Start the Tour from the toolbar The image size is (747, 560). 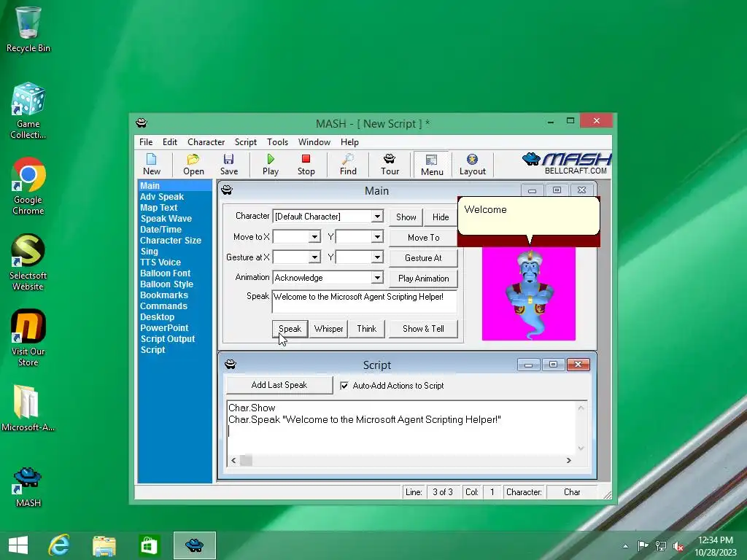[x=390, y=164]
